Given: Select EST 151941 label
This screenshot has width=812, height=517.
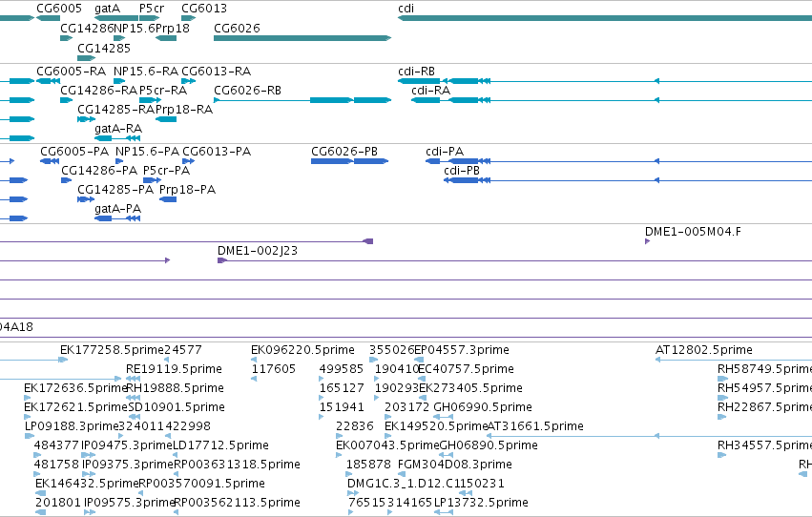Looking at the screenshot, I should coord(342,407).
